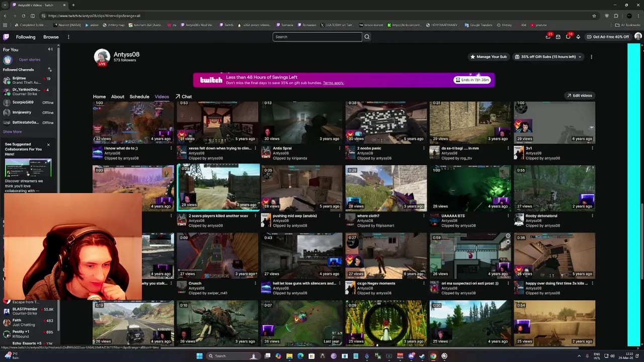
Task: Expand the 35% off Gift Subs dropdown
Action: coord(548,57)
